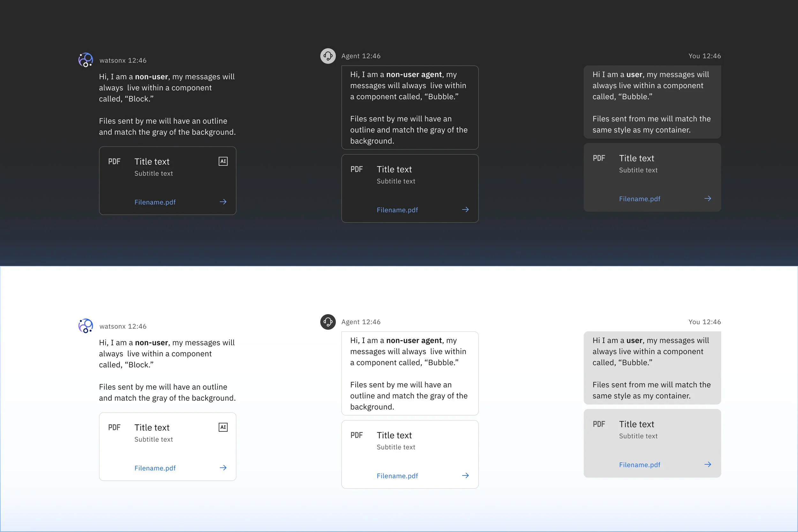Click arrow icon on dark Agent file card

click(x=465, y=210)
